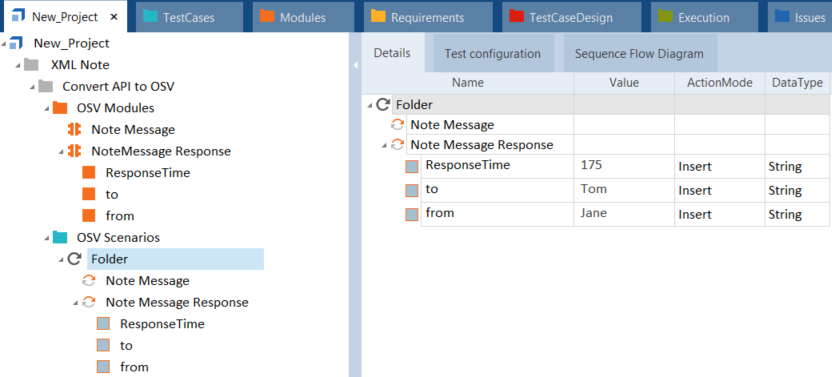Collapse the left tree panel with splitter arrow
The image size is (832, 377).
[x=356, y=65]
